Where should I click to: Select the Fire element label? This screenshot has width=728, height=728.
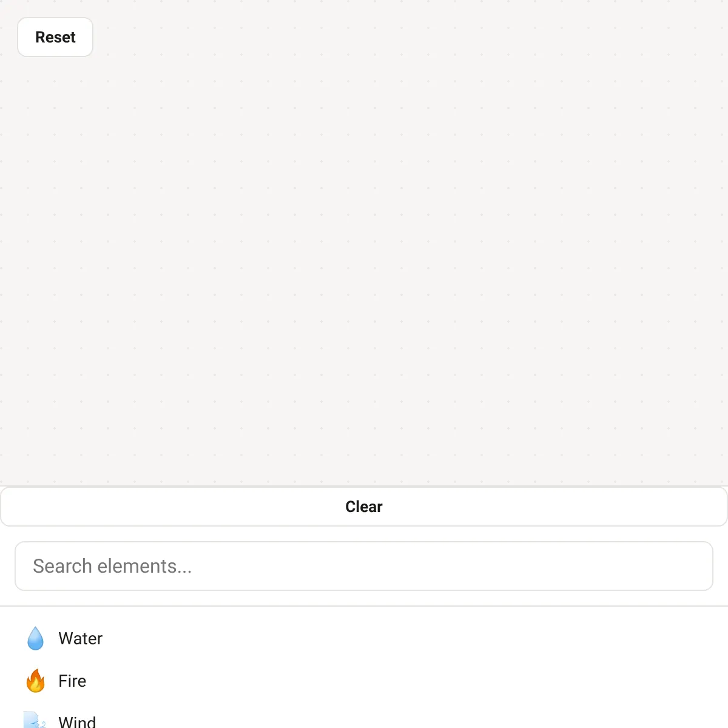pos(72,681)
